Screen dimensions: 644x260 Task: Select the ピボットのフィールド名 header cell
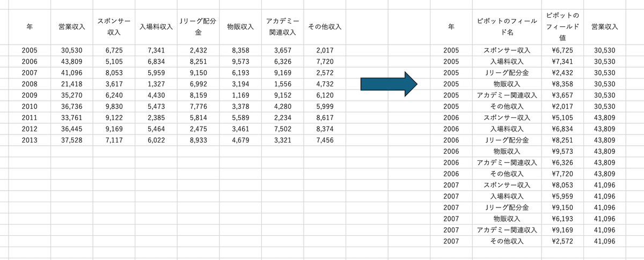tap(507, 26)
